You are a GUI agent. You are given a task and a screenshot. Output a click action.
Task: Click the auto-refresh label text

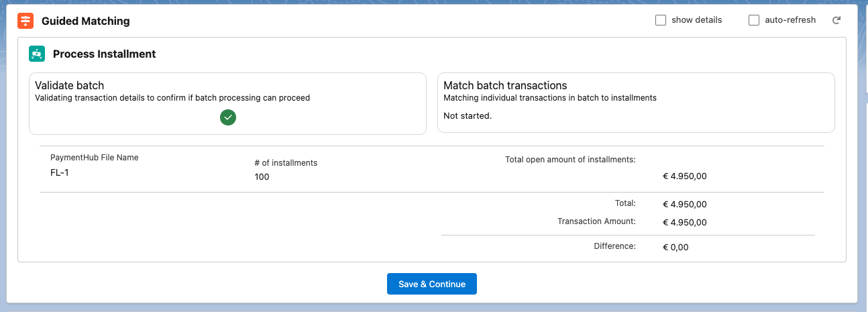pos(790,20)
